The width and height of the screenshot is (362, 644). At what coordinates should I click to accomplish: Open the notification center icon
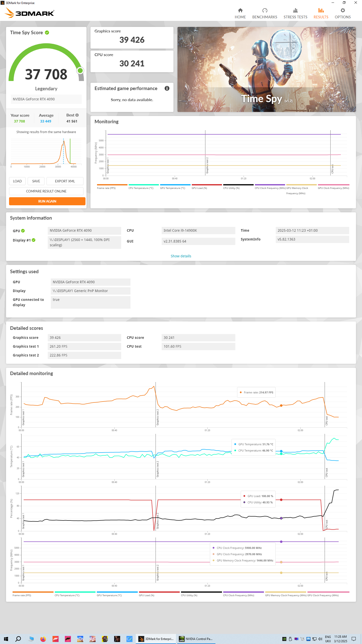tap(354, 639)
